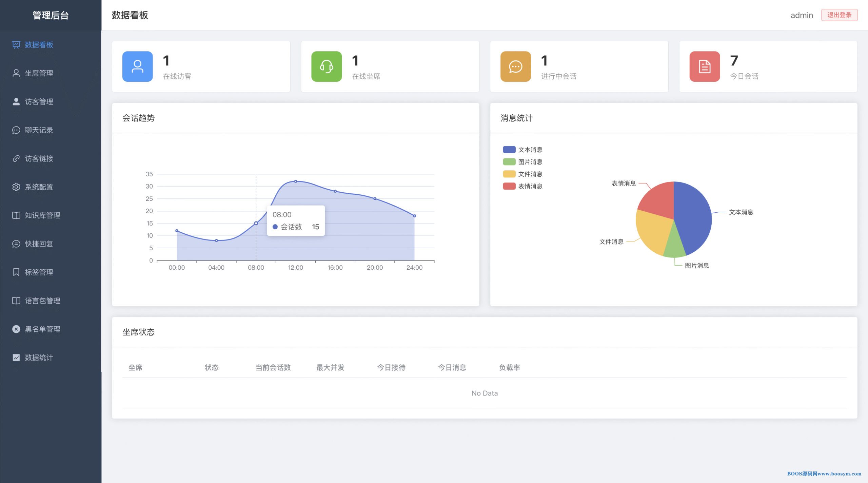Open 聊天记录 sidebar menu item
Screen dimensions: 868x483
(39, 130)
